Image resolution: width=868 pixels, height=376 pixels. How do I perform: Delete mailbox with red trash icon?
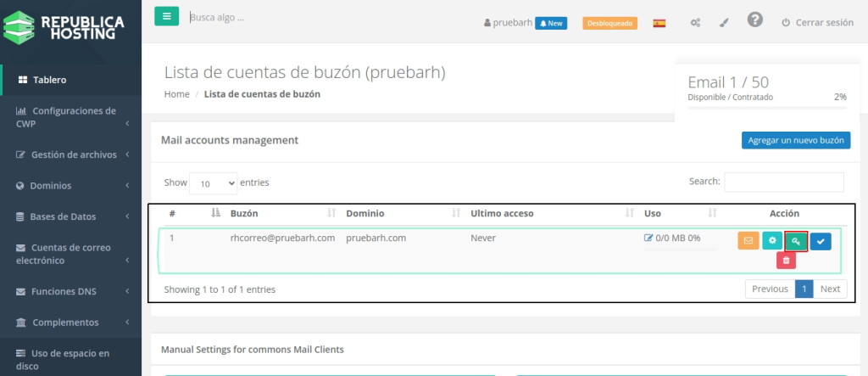pos(786,261)
